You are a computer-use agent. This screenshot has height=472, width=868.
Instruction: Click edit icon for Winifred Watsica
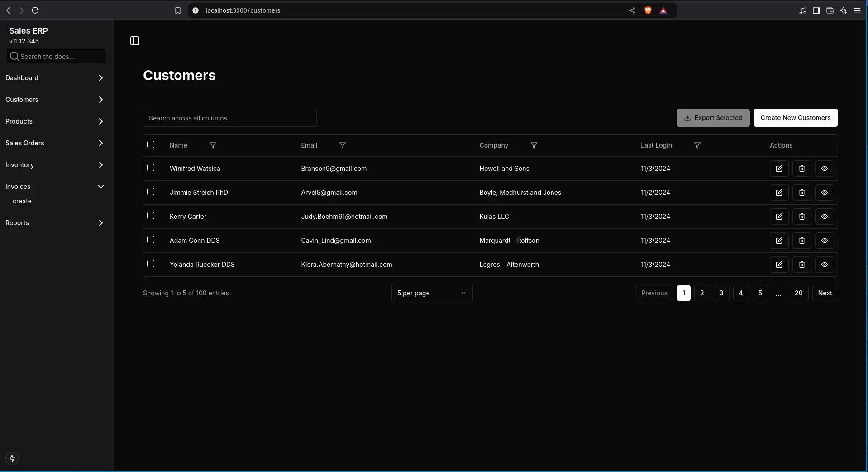click(x=779, y=169)
